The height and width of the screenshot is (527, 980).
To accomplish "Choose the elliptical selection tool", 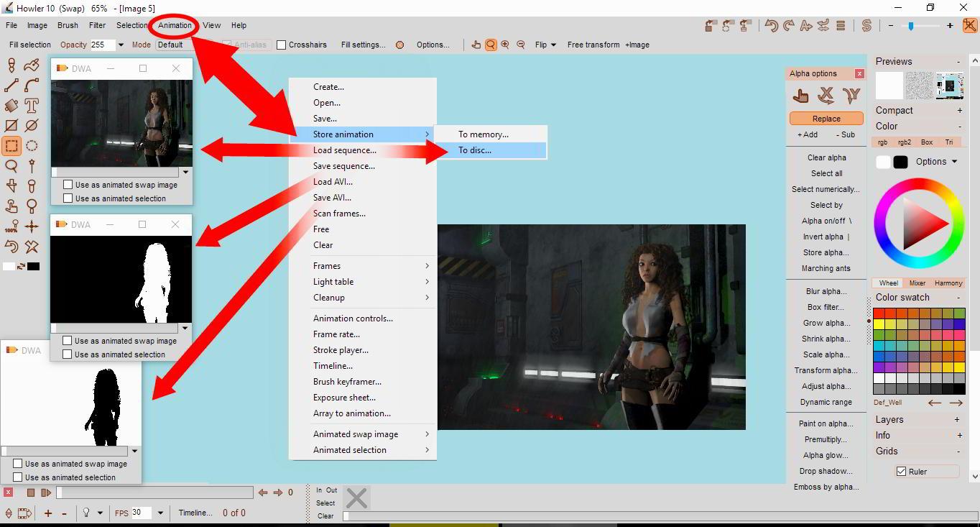I will pos(32,146).
